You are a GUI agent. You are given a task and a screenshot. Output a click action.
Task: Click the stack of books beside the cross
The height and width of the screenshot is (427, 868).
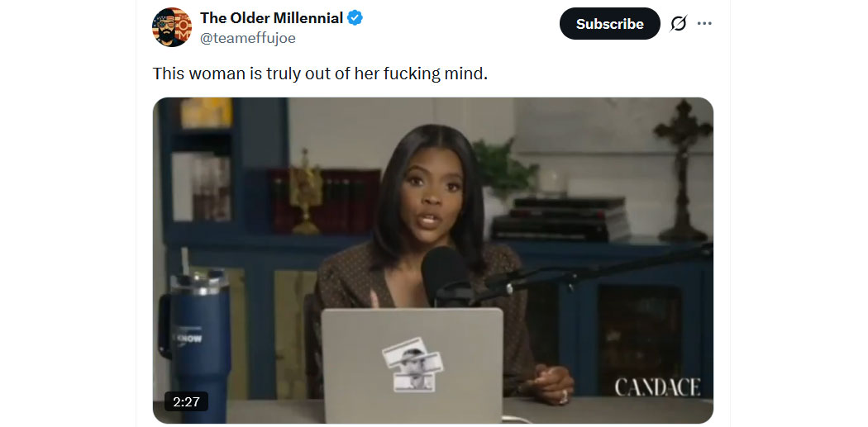coord(560,218)
